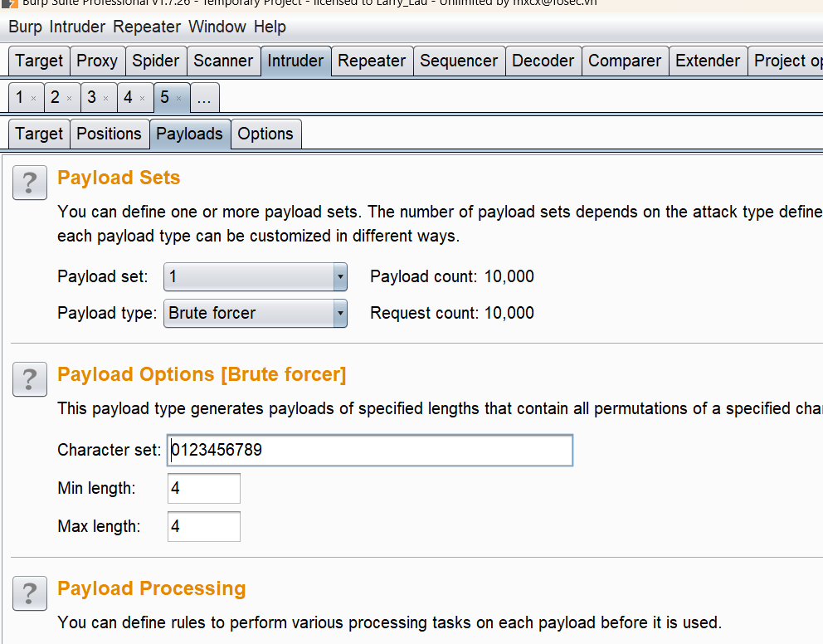Open the Burp menu

pyautogui.click(x=25, y=27)
